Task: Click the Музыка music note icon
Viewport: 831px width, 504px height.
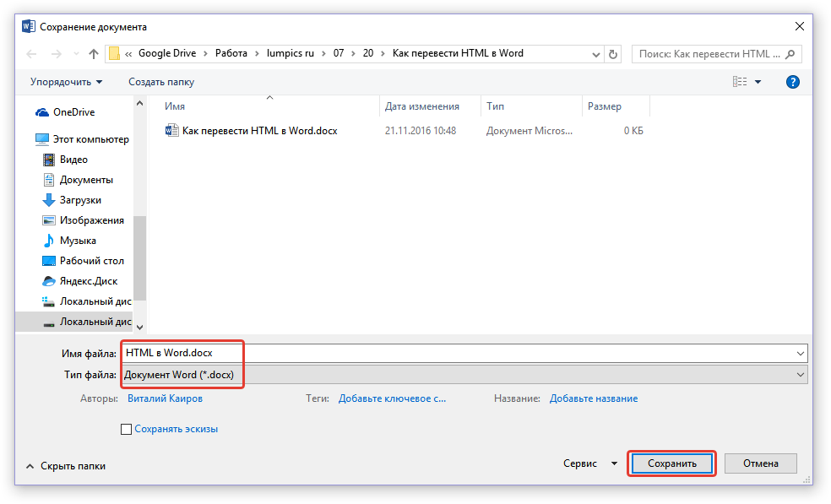Action: click(x=49, y=241)
